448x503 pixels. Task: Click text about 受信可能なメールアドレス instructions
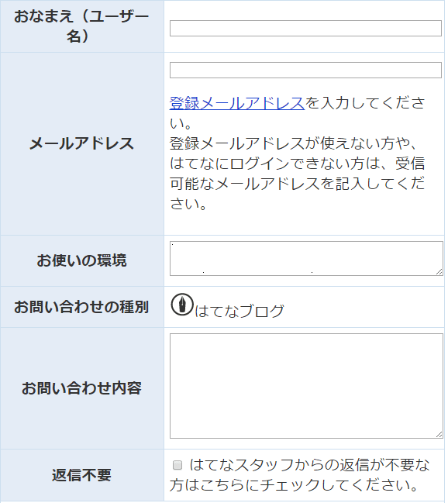(297, 174)
